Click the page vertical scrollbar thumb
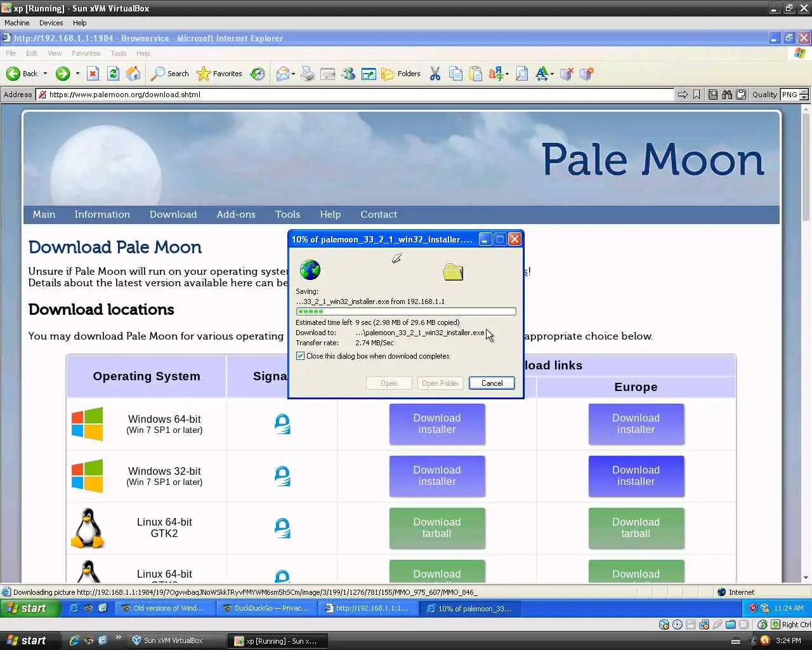This screenshot has height=650, width=812. point(806,168)
